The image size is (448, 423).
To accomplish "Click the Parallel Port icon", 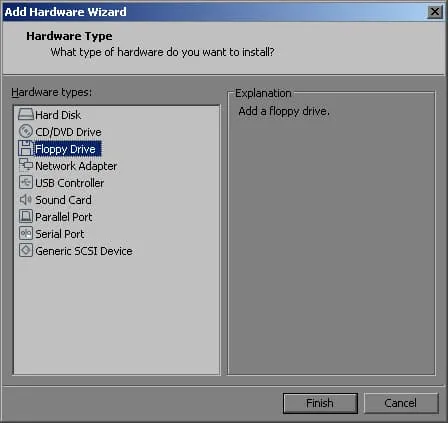I will [26, 216].
